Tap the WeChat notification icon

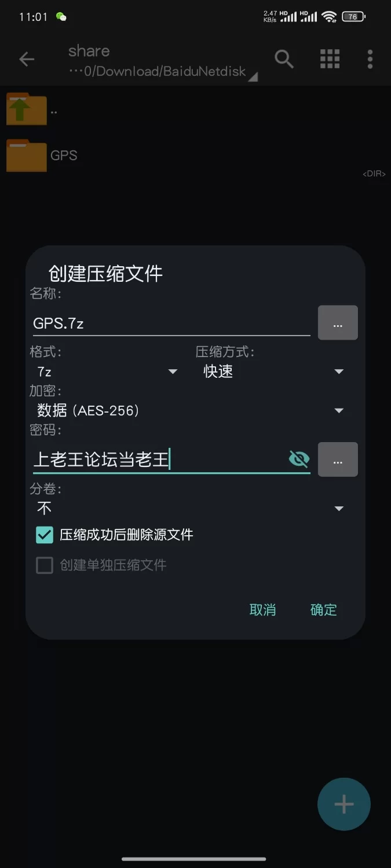61,17
